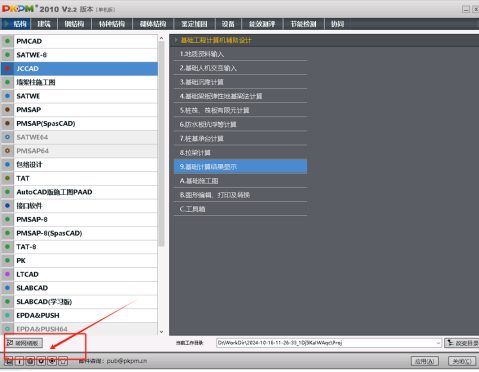Select the SATWE-8 module
Image resolution: width=479 pixels, height=372 pixels.
coord(79,55)
